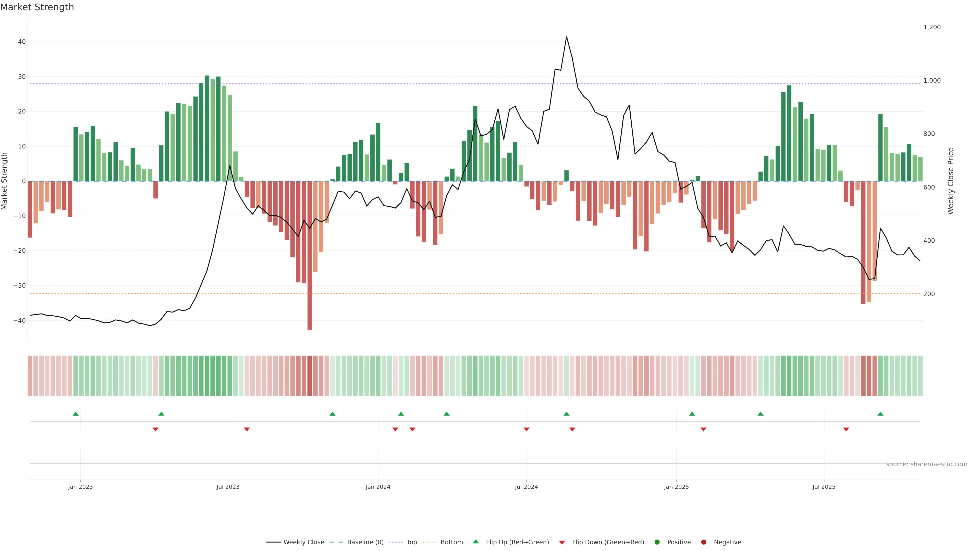Click first green flip-up marker near Jan 2023
This screenshot has width=980, height=551.
click(76, 414)
